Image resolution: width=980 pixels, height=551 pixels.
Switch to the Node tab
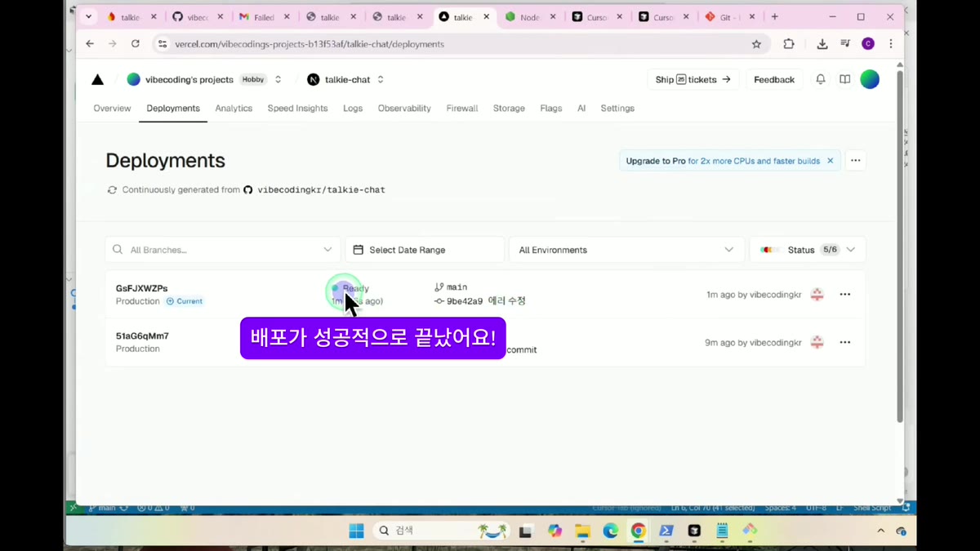[x=530, y=16]
